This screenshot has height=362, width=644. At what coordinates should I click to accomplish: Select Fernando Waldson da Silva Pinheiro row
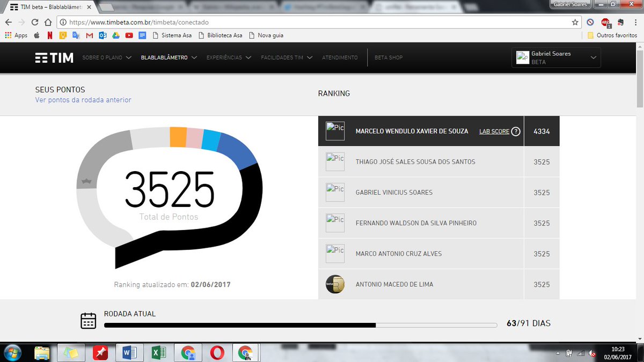(x=439, y=223)
